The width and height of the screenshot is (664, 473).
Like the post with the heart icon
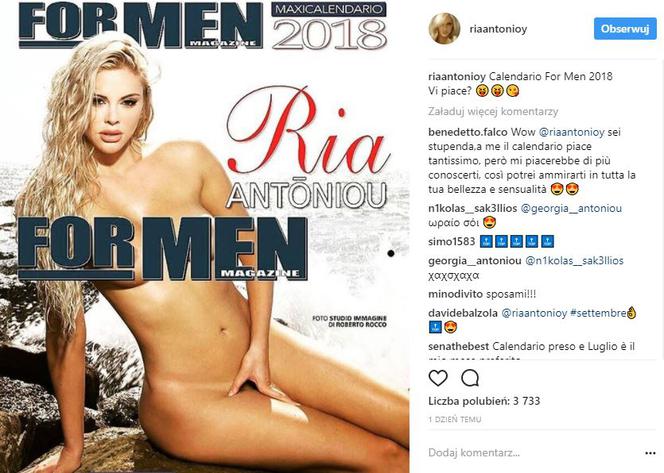pyautogui.click(x=438, y=378)
